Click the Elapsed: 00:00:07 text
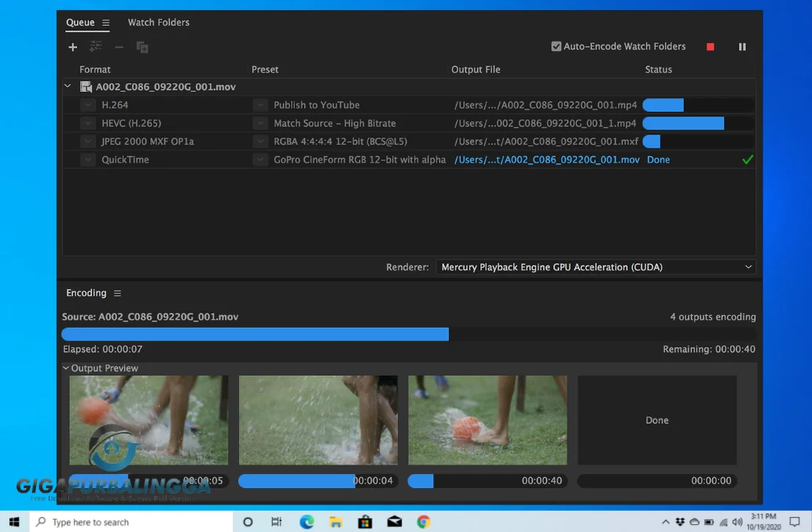The image size is (812, 532). pyautogui.click(x=102, y=350)
